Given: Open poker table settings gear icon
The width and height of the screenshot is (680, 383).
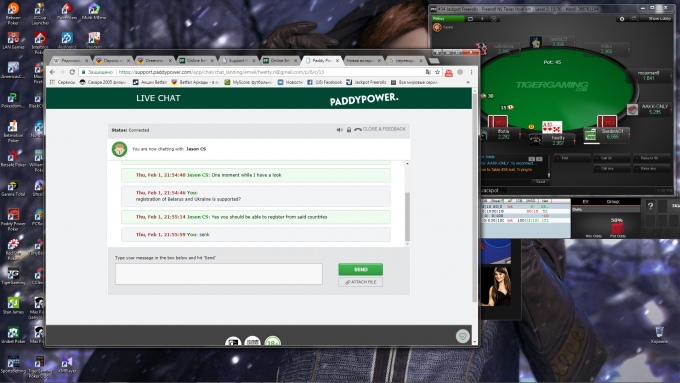Looking at the screenshot, I should 622,19.
